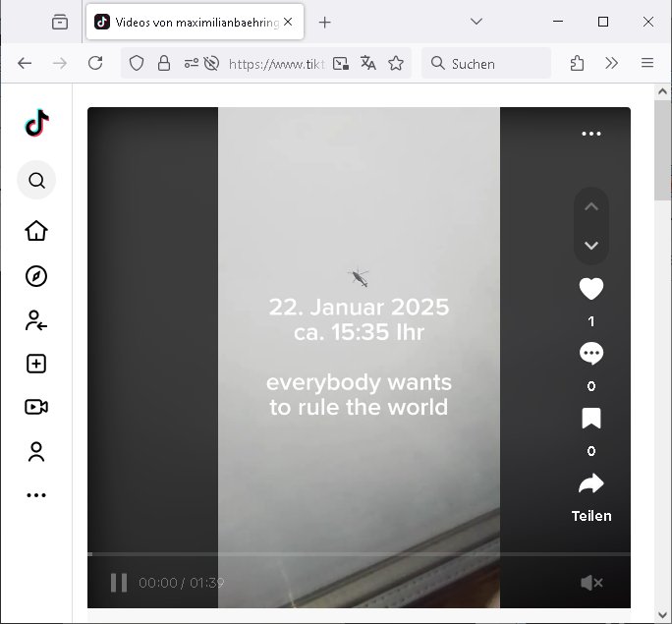Viewport: 672px width, 624px height.
Task: Open comments speech bubble icon
Action: point(591,353)
